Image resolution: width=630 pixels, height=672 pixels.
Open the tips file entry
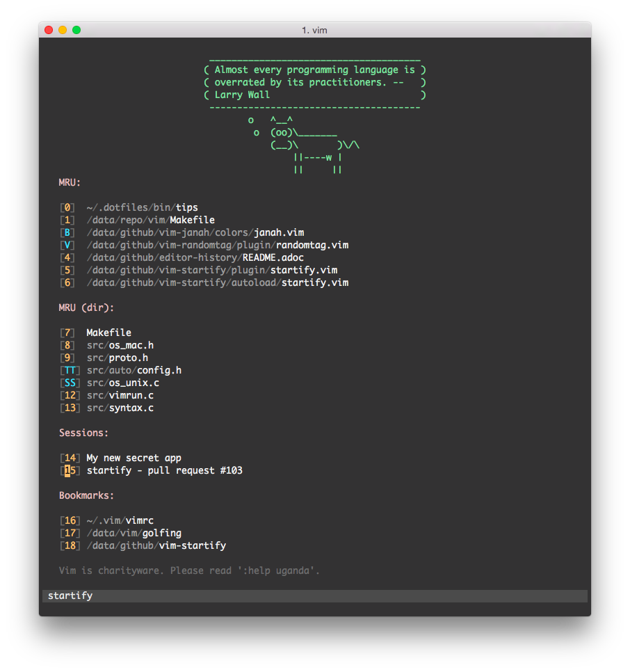(x=186, y=207)
